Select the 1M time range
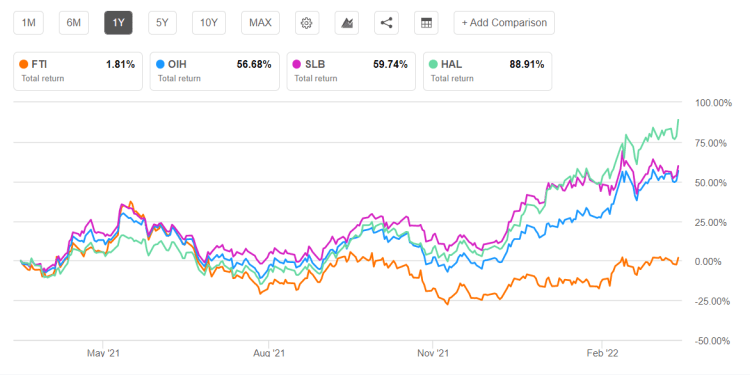Image resolution: width=750 pixels, height=375 pixels. [x=29, y=23]
